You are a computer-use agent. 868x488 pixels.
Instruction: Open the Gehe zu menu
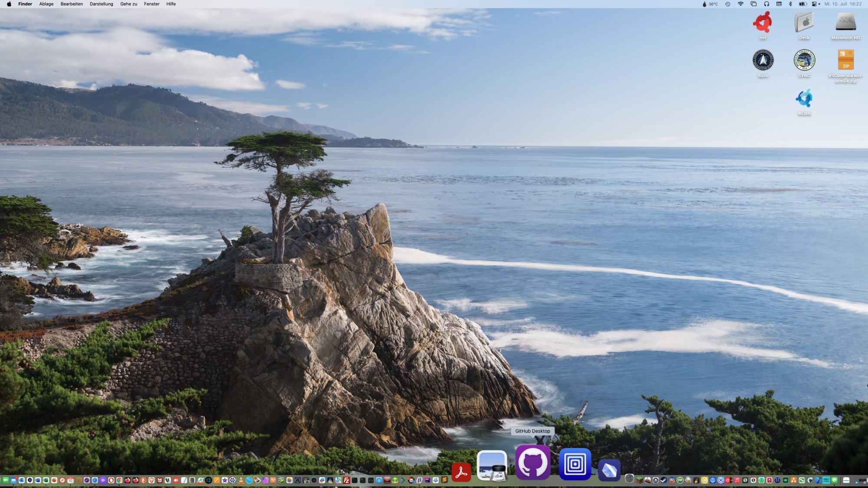coord(128,4)
